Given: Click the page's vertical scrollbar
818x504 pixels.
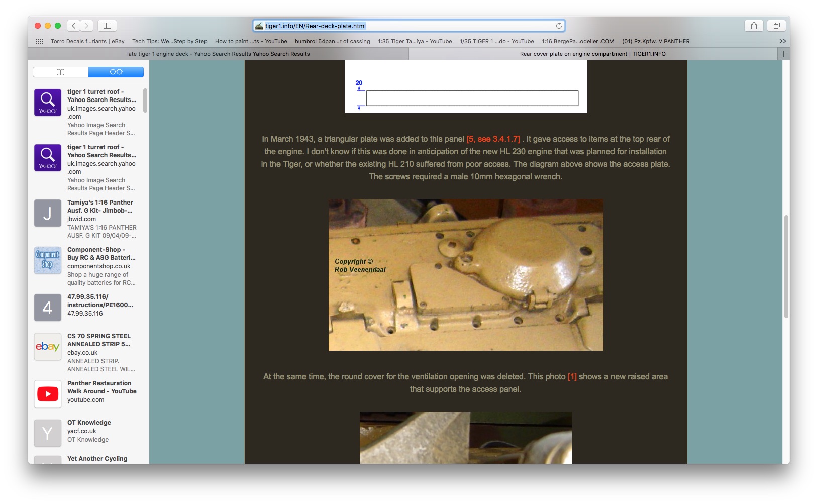Looking at the screenshot, I should point(786,266).
